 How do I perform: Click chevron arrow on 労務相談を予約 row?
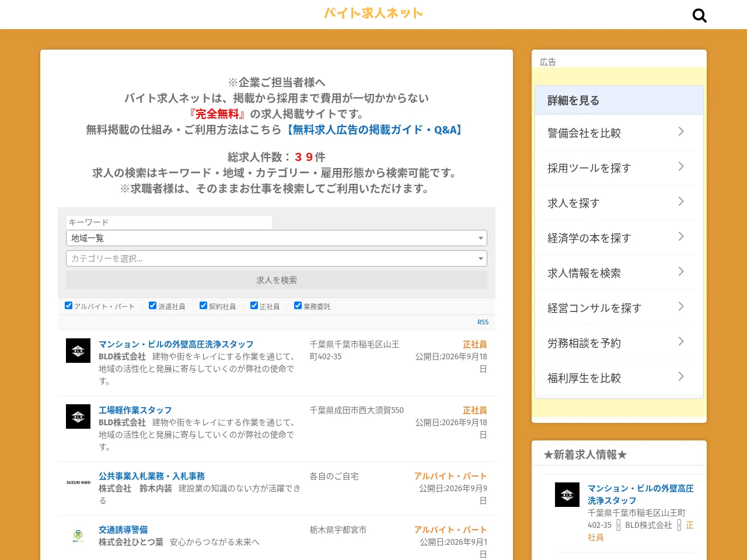click(681, 342)
